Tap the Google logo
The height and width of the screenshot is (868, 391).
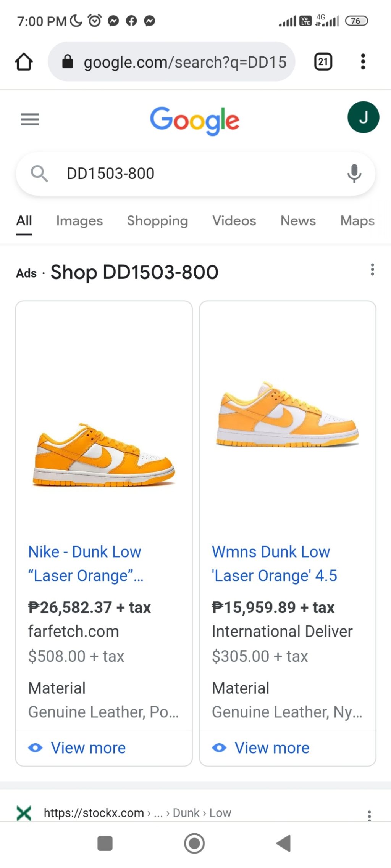195,121
